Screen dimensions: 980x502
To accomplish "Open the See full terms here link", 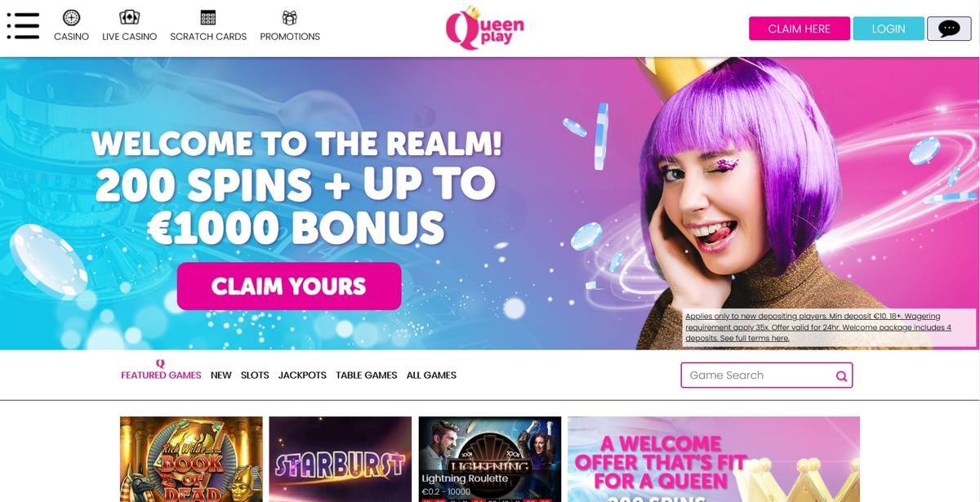I will click(755, 338).
